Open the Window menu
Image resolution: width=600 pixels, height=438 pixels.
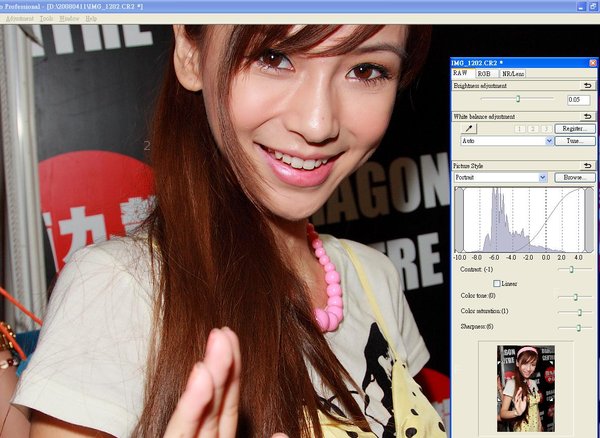point(69,18)
